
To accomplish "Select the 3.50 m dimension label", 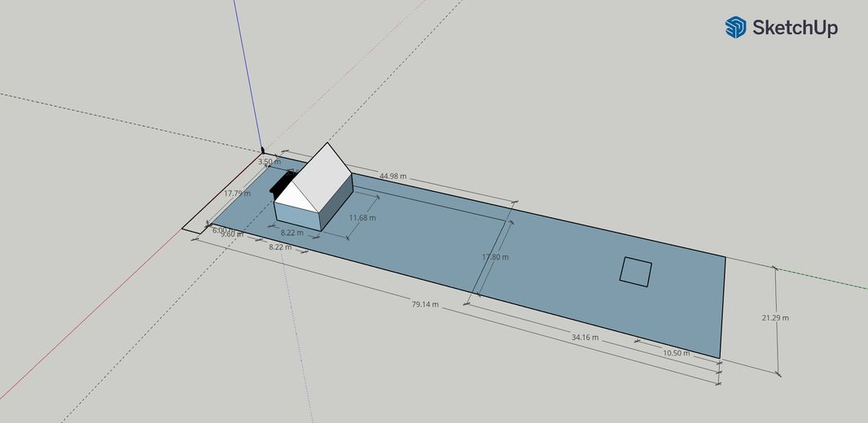I will pyautogui.click(x=270, y=162).
